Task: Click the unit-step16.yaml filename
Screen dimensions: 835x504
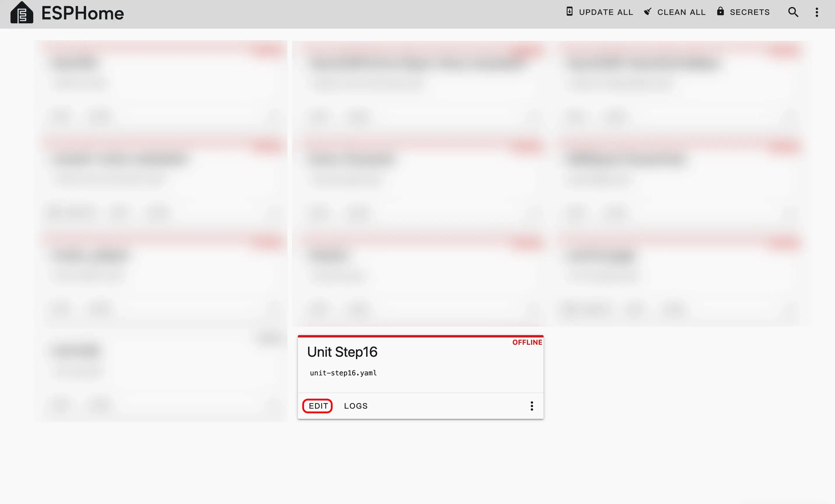Action: pos(343,373)
